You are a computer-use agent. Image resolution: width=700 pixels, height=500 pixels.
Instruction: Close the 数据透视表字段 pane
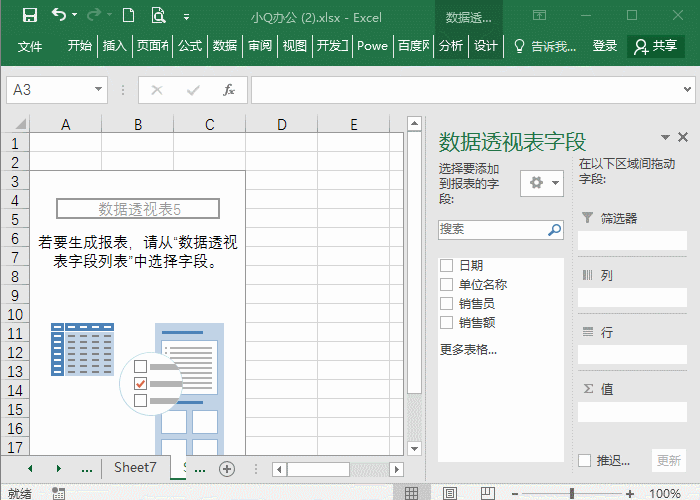click(683, 137)
